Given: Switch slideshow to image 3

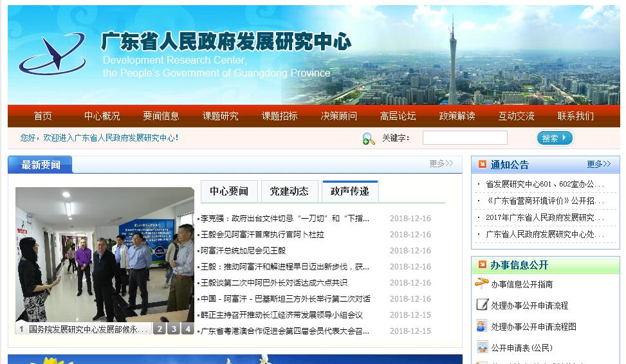Looking at the screenshot, I should click(x=173, y=329).
